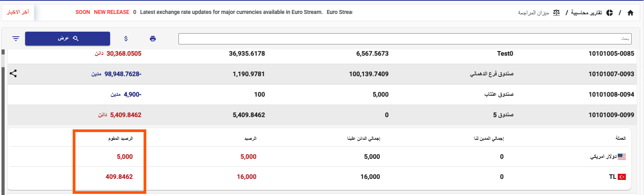Click the home icon in breadcrumb
Image resolution: width=644 pixels, height=195 pixels.
tap(630, 13)
